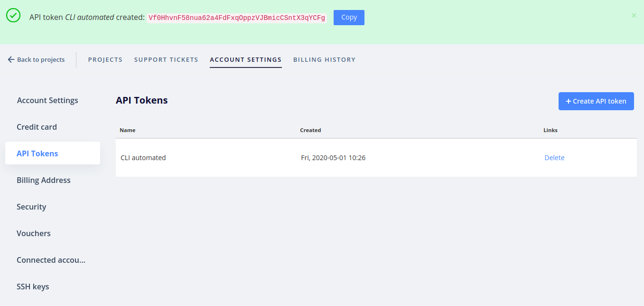644x306 pixels.
Task: Click the back arrow beside 'Back to projects'
Action: 10,59
